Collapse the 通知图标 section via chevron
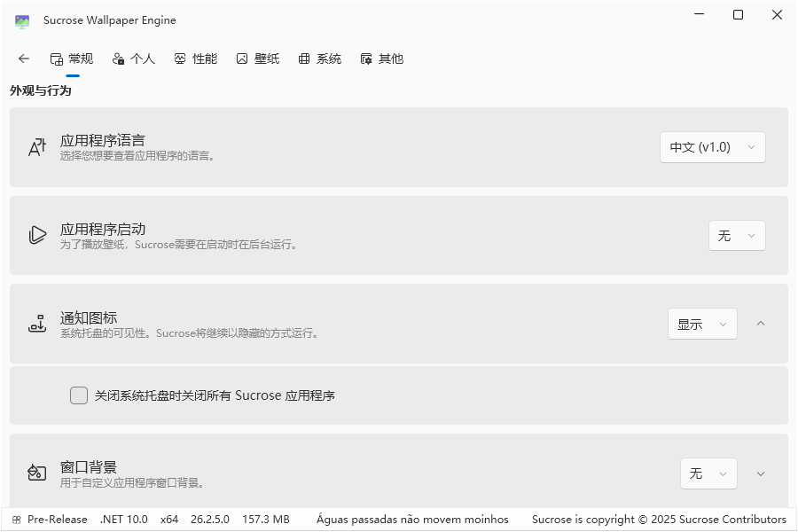This screenshot has height=532, width=798. [x=761, y=324]
